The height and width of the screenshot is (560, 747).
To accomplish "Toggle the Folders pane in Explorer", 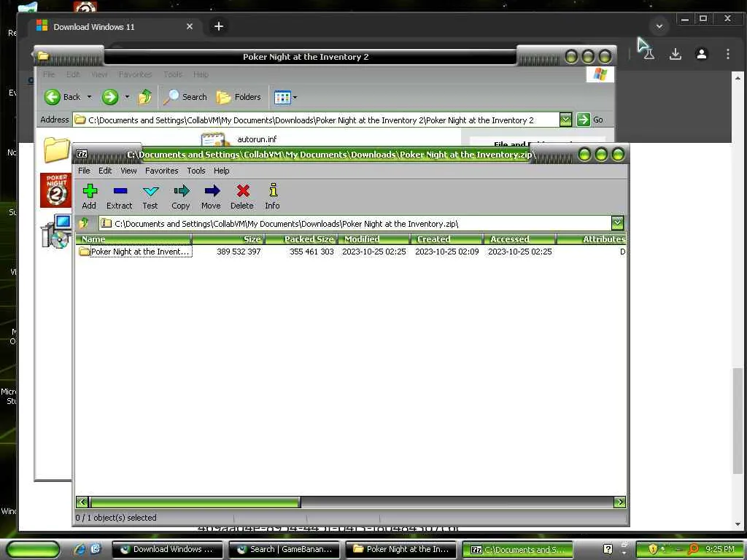I will [239, 97].
